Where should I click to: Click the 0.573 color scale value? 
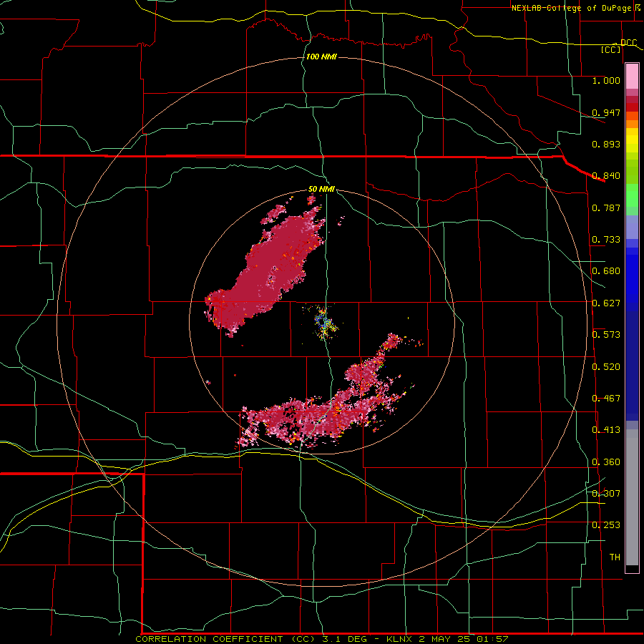click(x=606, y=335)
